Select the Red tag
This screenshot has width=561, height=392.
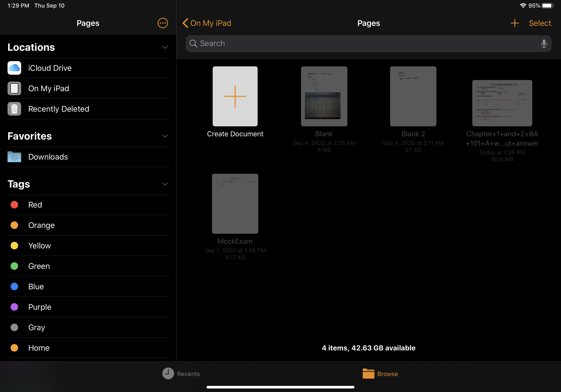(x=35, y=205)
